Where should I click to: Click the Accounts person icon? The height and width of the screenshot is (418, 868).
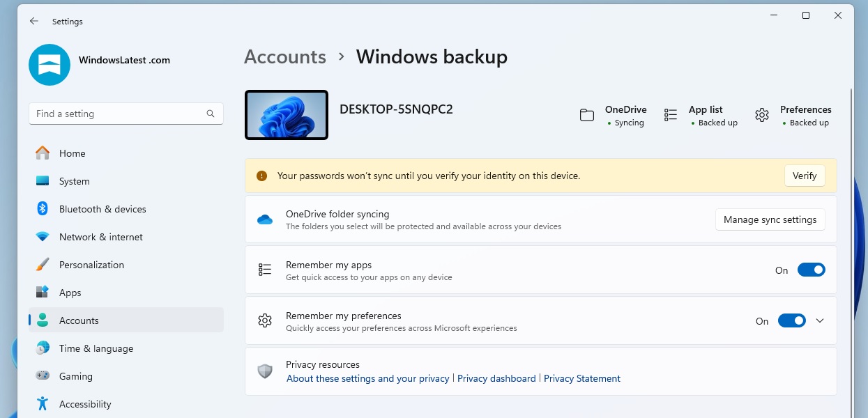coord(43,320)
